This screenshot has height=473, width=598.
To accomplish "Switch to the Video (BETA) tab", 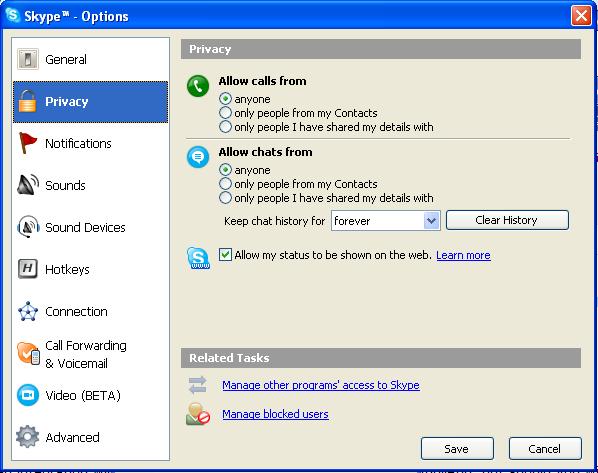I will 90,395.
